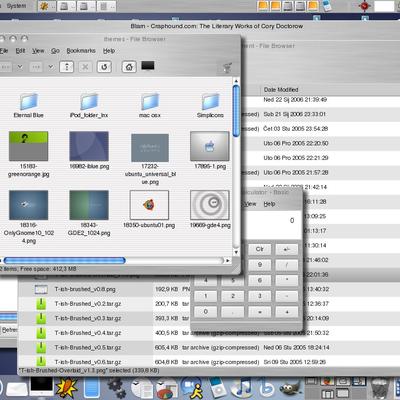Click the blue horizontal scrollbar thumb in themes File Browser
Viewport: 400px width, 400px height.
point(65,260)
